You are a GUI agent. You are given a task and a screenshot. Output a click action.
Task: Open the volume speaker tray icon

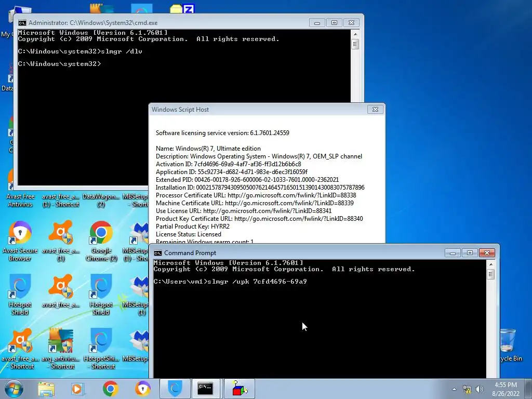(480, 389)
